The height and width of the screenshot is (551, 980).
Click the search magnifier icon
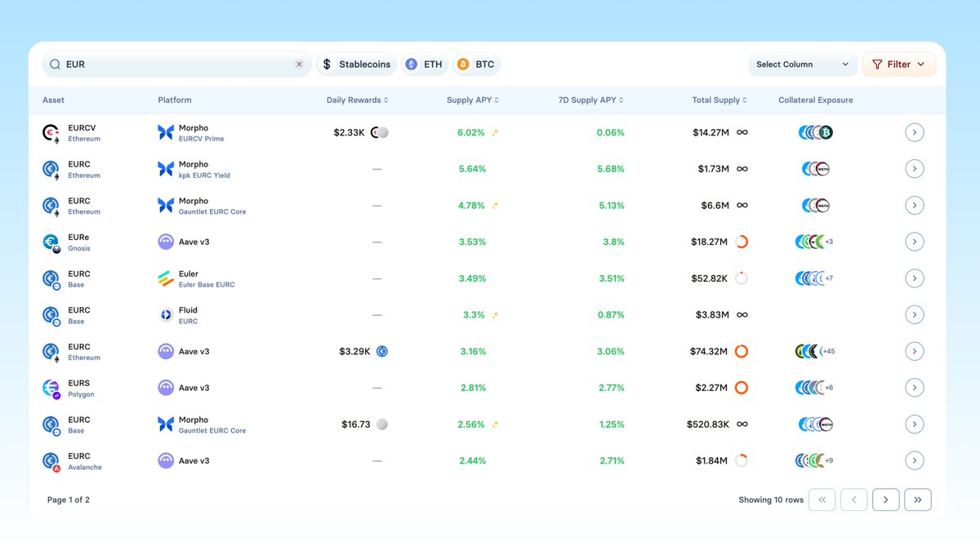(x=54, y=64)
